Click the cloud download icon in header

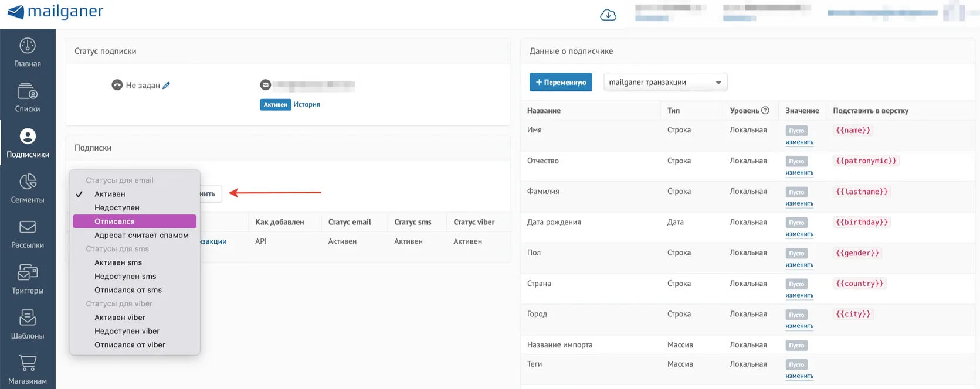coord(608,15)
